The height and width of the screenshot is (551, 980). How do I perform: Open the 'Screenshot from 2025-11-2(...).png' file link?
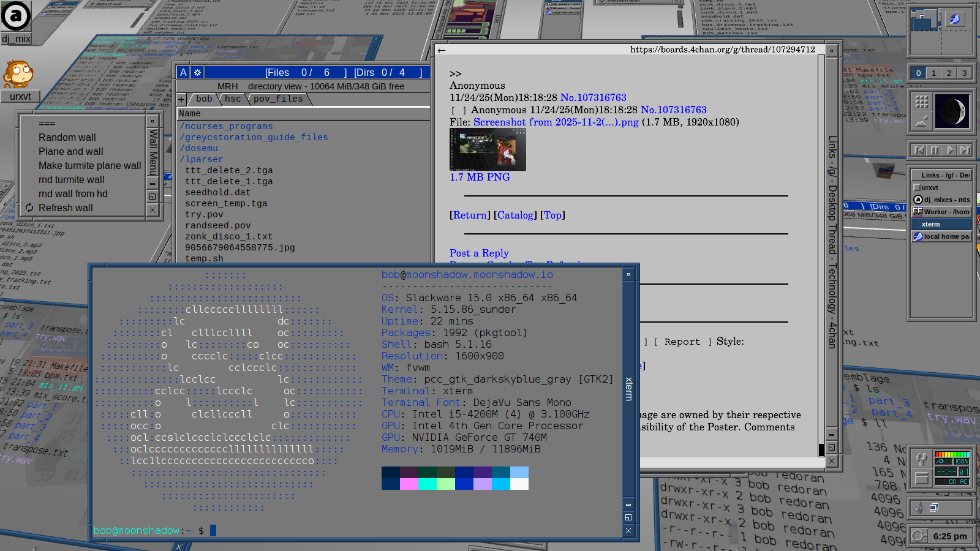click(x=556, y=122)
